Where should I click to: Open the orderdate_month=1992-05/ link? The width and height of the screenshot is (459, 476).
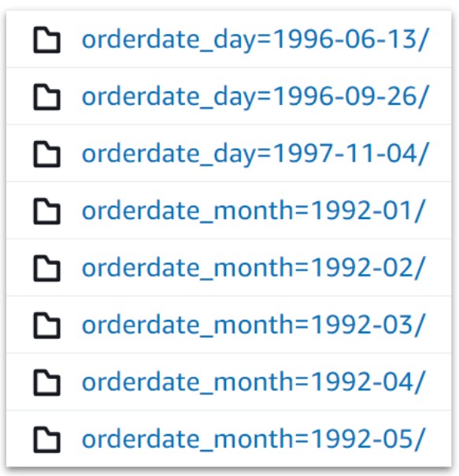pos(254,439)
